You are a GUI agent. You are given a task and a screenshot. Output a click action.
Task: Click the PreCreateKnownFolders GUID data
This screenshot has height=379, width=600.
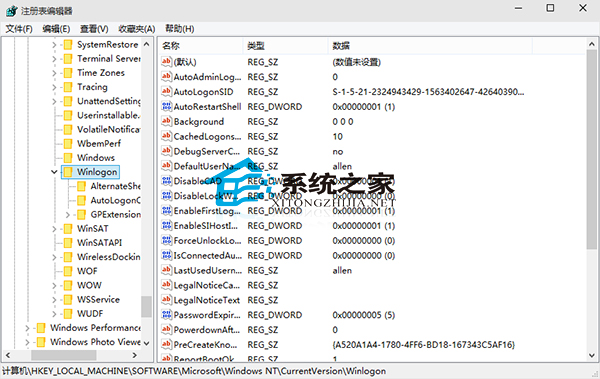[424, 345]
